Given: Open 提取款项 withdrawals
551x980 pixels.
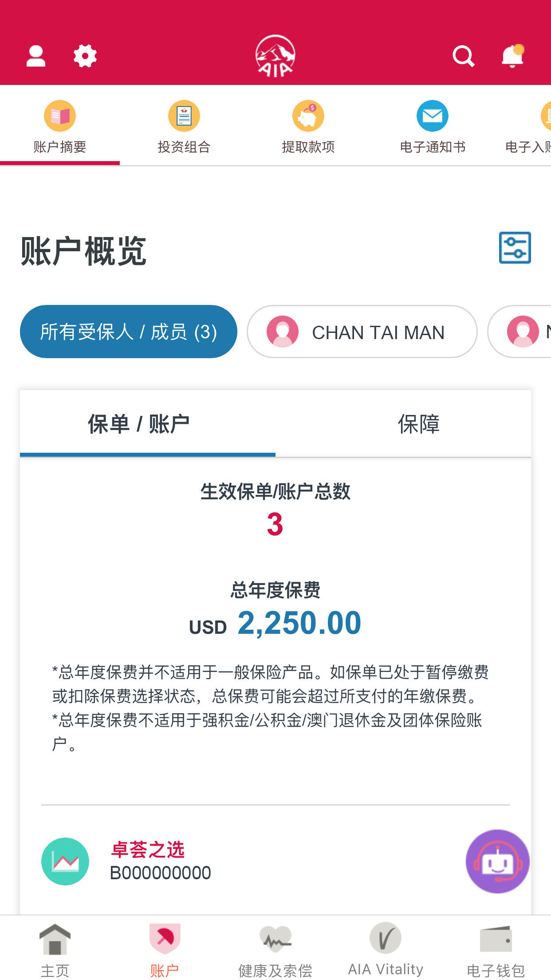Looking at the screenshot, I should coord(308,127).
